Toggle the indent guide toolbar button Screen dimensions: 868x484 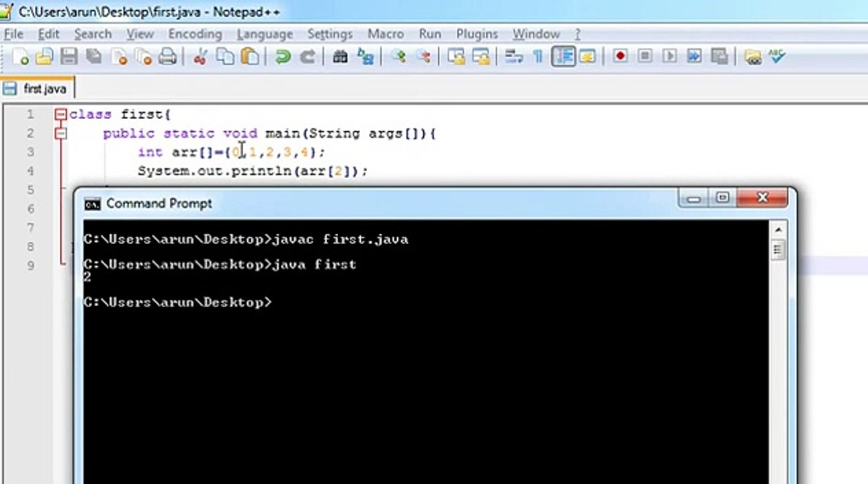click(x=563, y=57)
